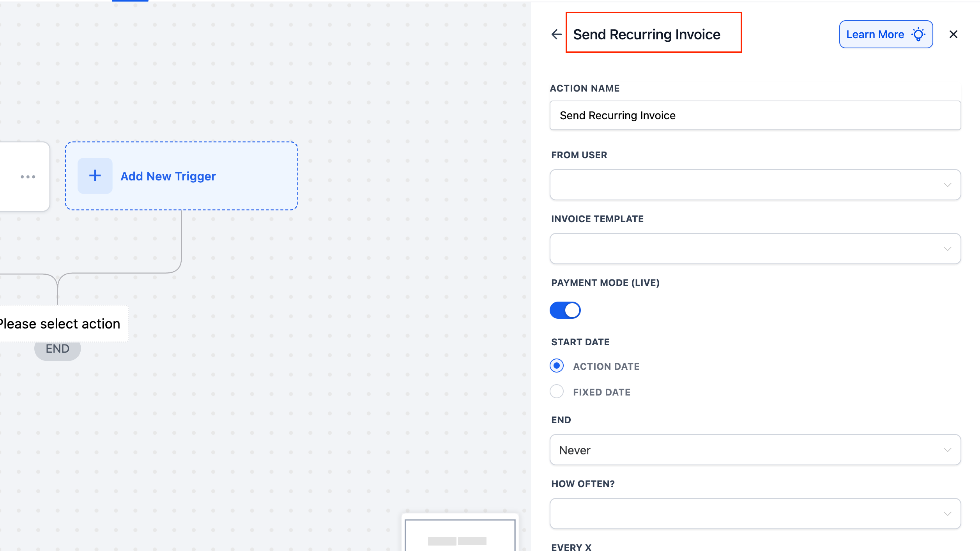The height and width of the screenshot is (551, 980).
Task: Click the workflow minimap thumbnail
Action: [x=460, y=535]
